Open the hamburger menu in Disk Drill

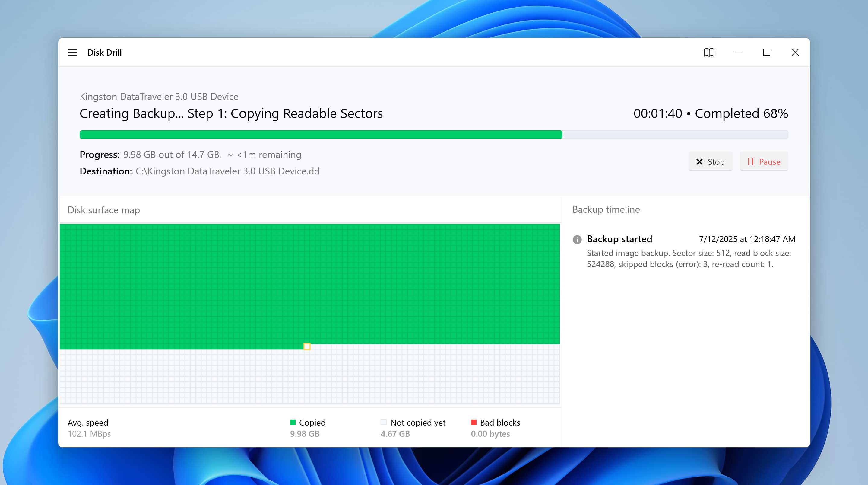[72, 53]
